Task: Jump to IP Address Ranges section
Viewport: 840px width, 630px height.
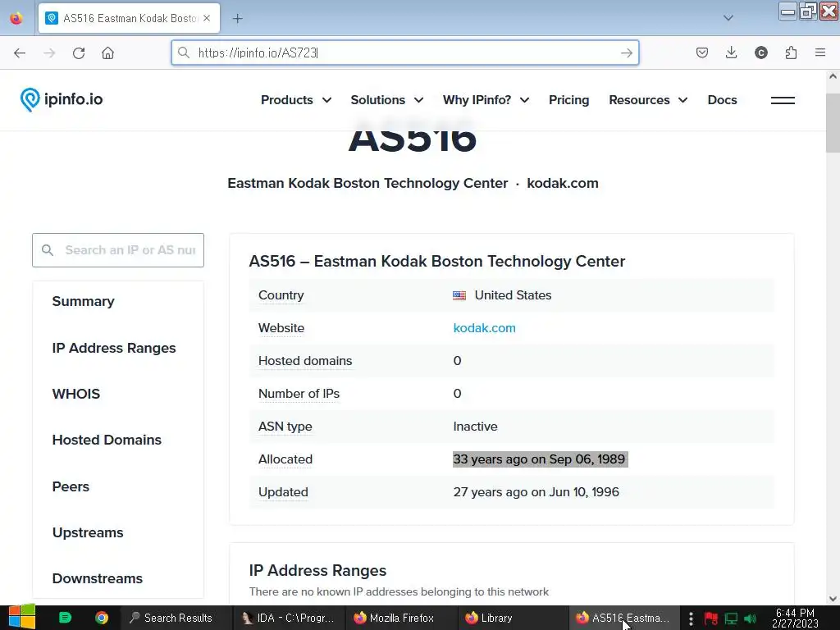Action: [113, 348]
